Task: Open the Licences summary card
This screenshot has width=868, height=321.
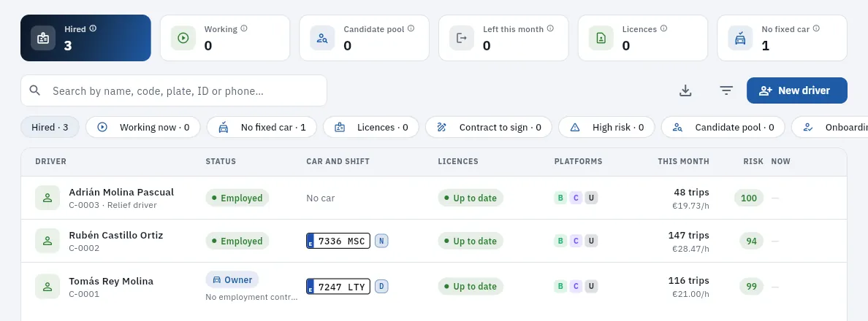Action: [643, 37]
